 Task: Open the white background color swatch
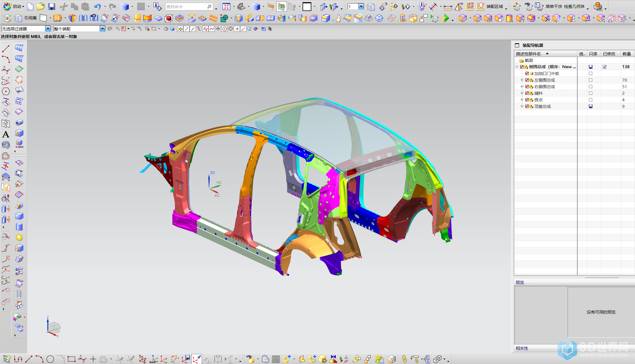point(307,7)
